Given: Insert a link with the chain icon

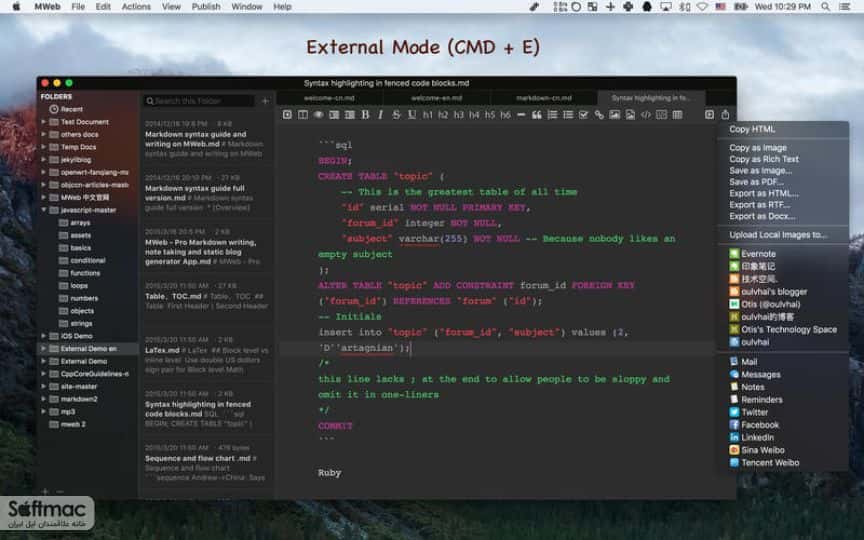Looking at the screenshot, I should coord(599,115).
